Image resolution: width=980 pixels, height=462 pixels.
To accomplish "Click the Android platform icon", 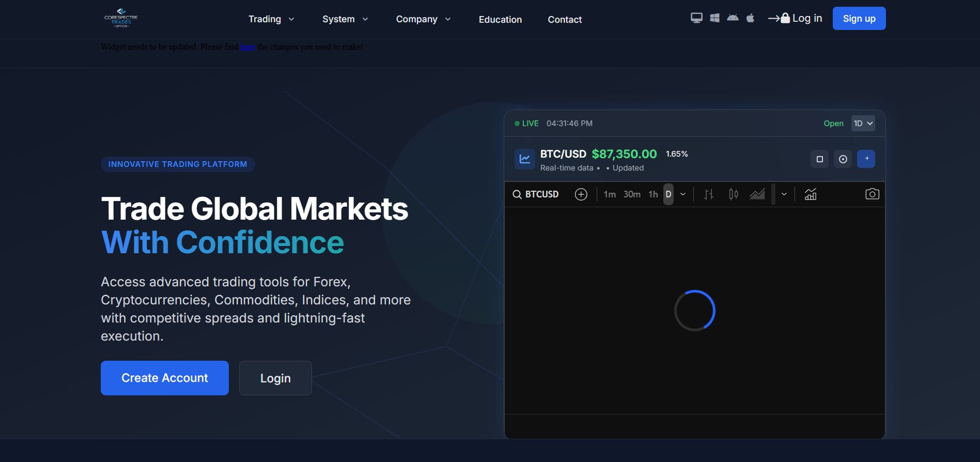I will click(x=733, y=18).
